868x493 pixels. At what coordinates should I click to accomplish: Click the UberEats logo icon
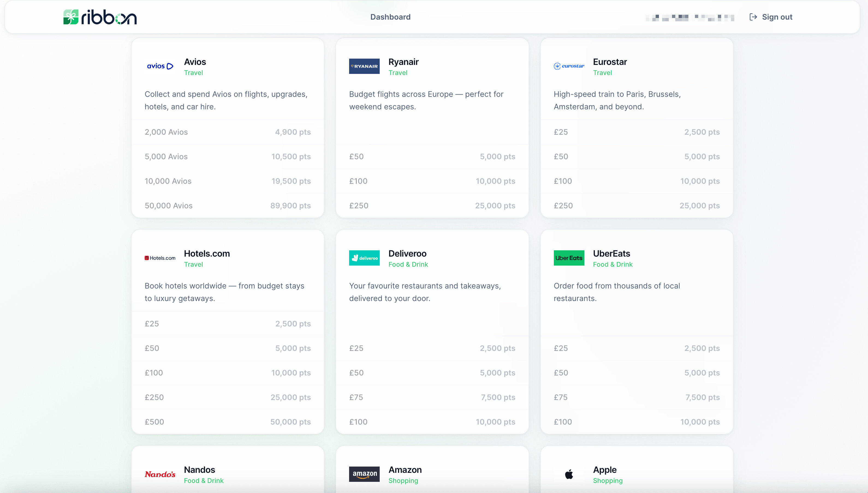[569, 258]
